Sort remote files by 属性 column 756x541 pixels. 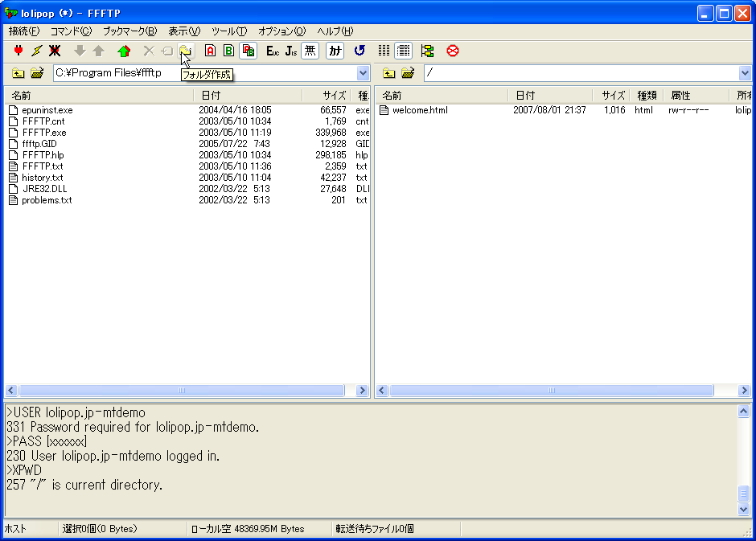pyautogui.click(x=696, y=96)
